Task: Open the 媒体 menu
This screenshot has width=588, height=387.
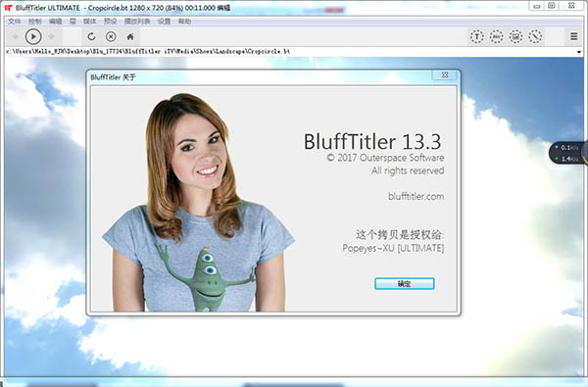Action: tap(89, 22)
